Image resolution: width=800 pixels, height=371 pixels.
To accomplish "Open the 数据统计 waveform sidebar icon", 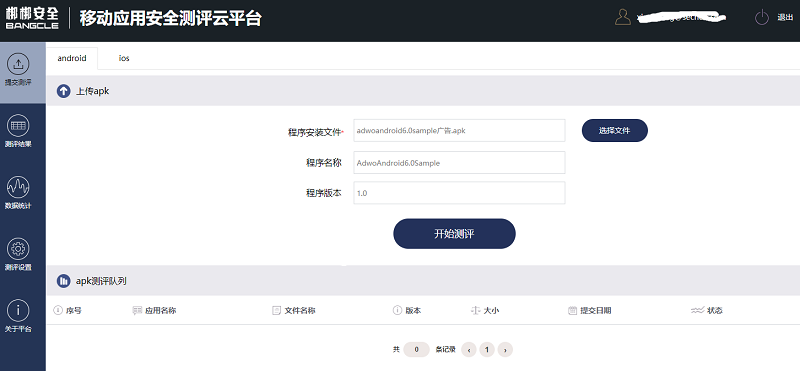I will tap(18, 187).
